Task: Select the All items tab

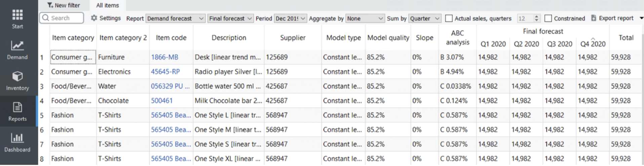Action: (x=108, y=5)
